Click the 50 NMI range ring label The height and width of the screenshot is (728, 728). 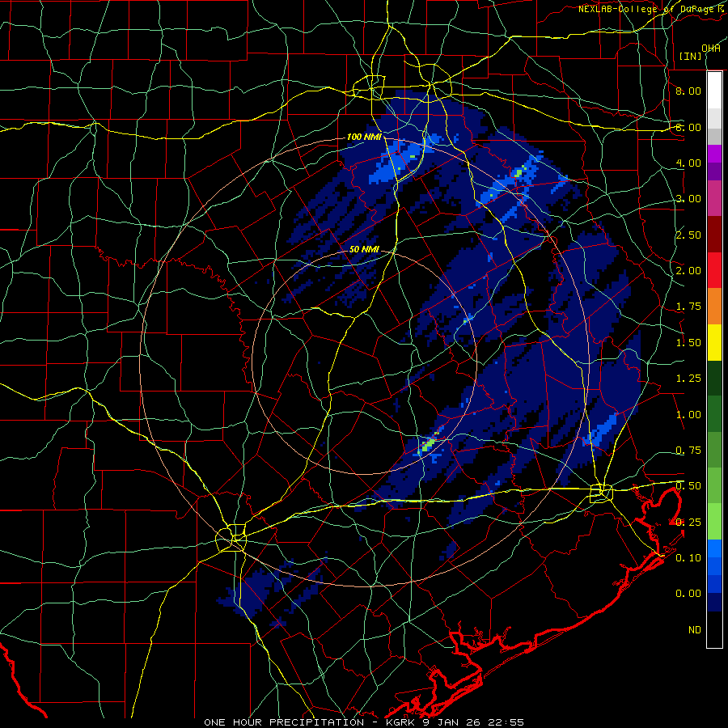coord(364,249)
